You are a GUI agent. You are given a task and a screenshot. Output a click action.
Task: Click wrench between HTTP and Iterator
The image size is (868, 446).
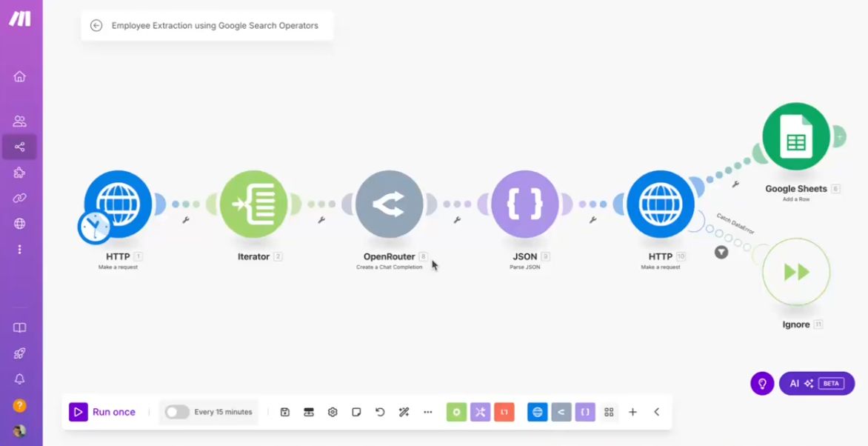[x=186, y=220]
